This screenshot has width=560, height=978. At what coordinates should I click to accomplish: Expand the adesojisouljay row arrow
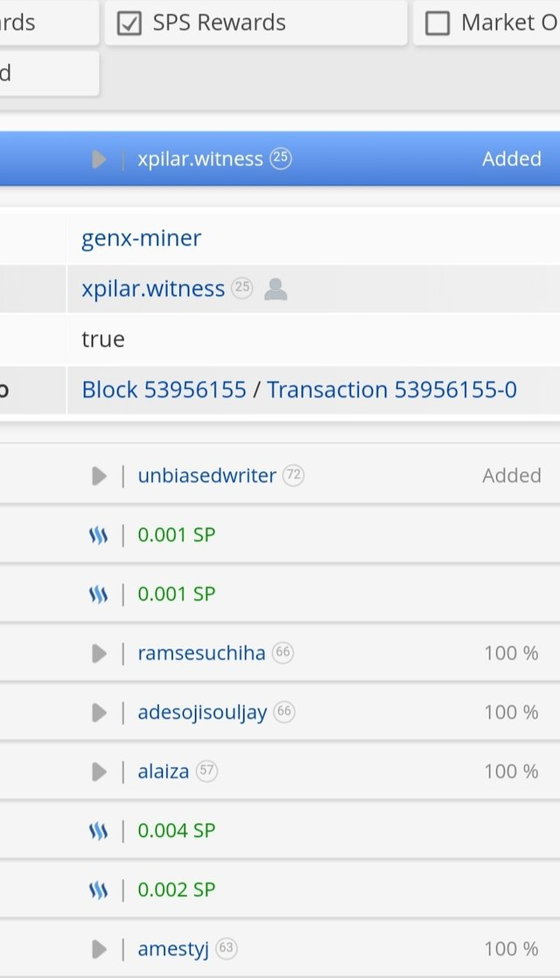99,713
